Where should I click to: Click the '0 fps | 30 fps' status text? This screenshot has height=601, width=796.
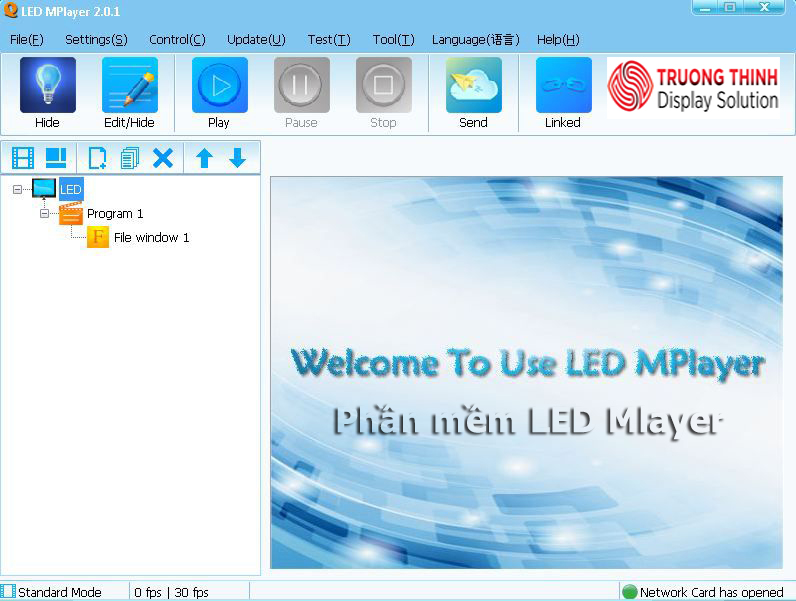click(x=172, y=592)
